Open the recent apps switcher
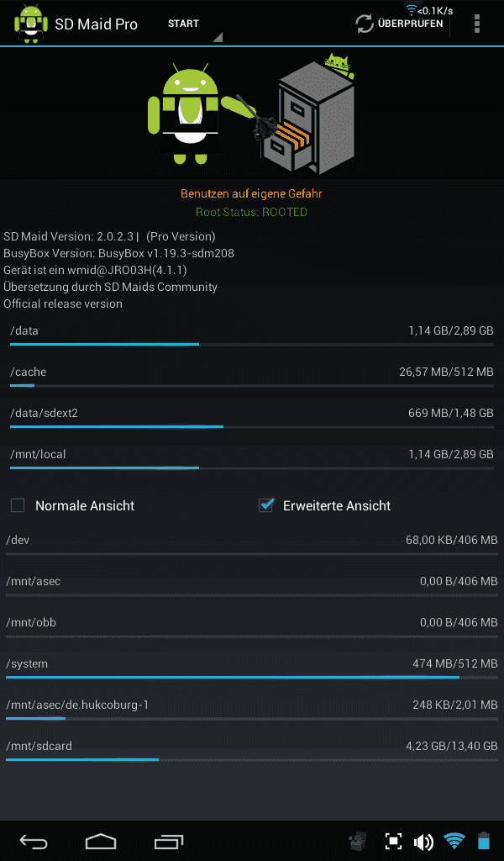 click(168, 841)
